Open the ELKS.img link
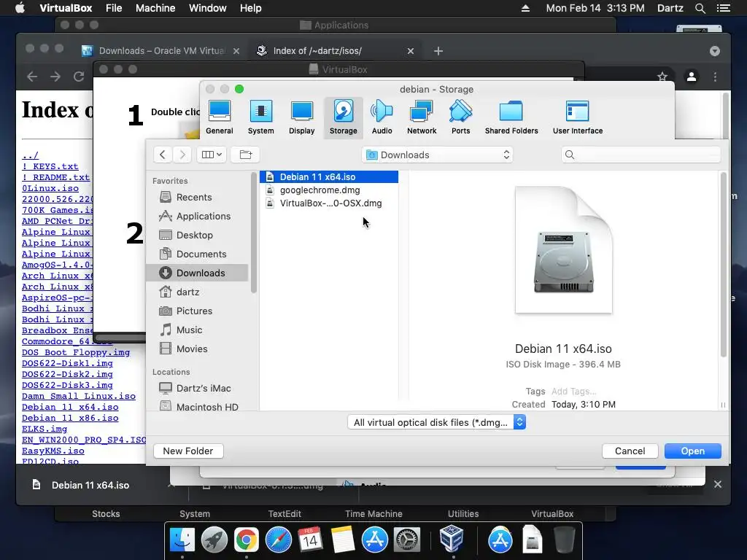747x560 pixels. [44, 429]
